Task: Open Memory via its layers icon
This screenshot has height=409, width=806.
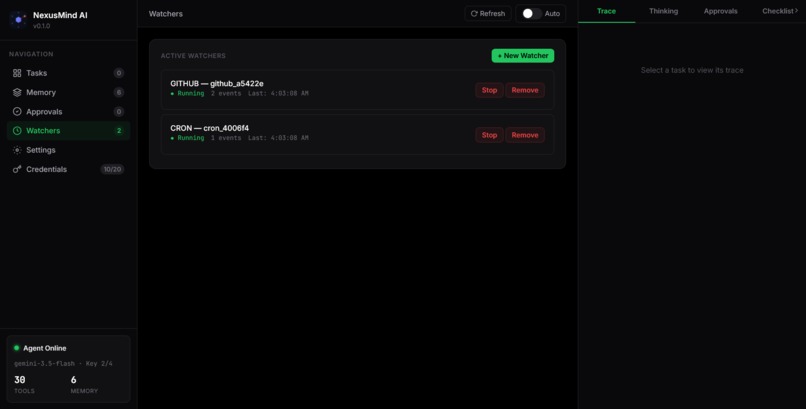Action: (x=17, y=92)
